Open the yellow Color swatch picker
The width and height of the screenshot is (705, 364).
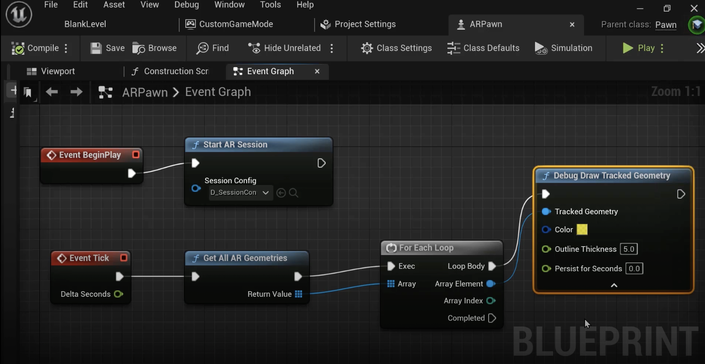click(x=582, y=230)
